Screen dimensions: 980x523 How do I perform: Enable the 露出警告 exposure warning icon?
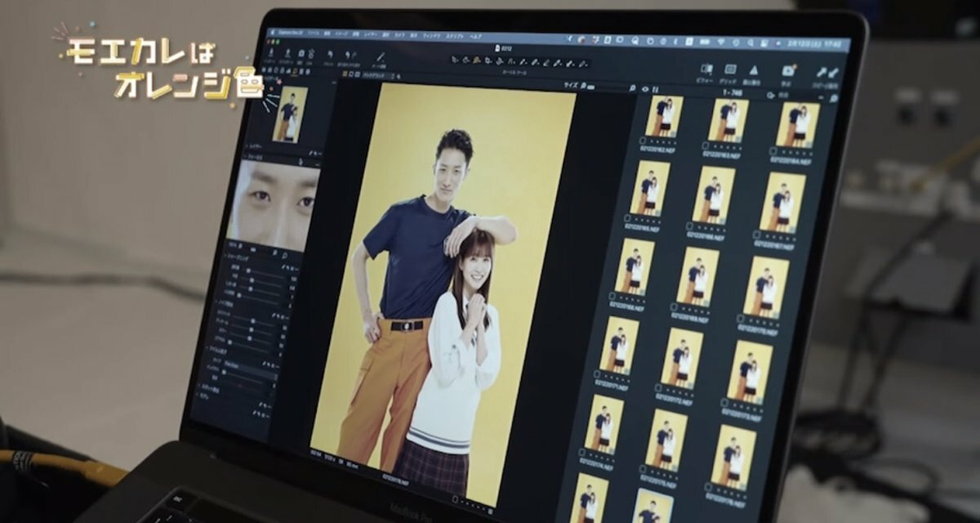click(754, 70)
